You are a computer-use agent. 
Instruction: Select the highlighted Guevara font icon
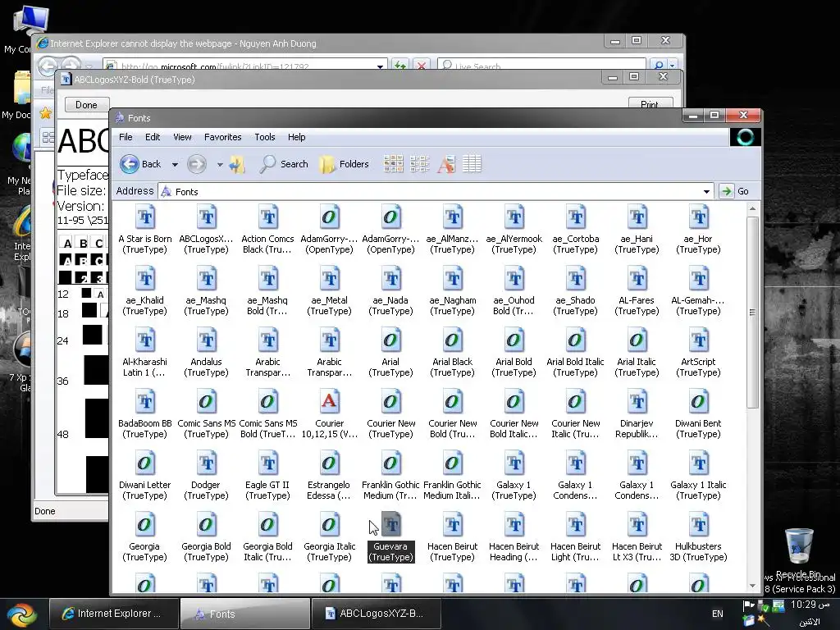391,526
